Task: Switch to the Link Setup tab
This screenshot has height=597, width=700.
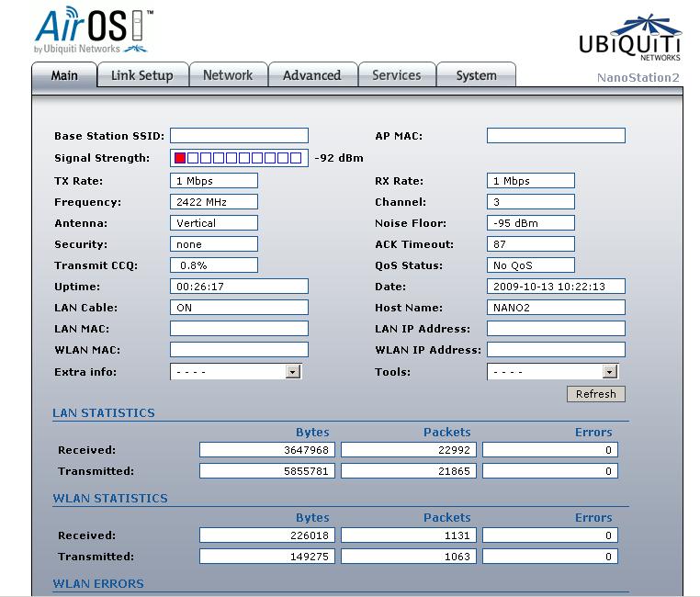Action: point(142,75)
